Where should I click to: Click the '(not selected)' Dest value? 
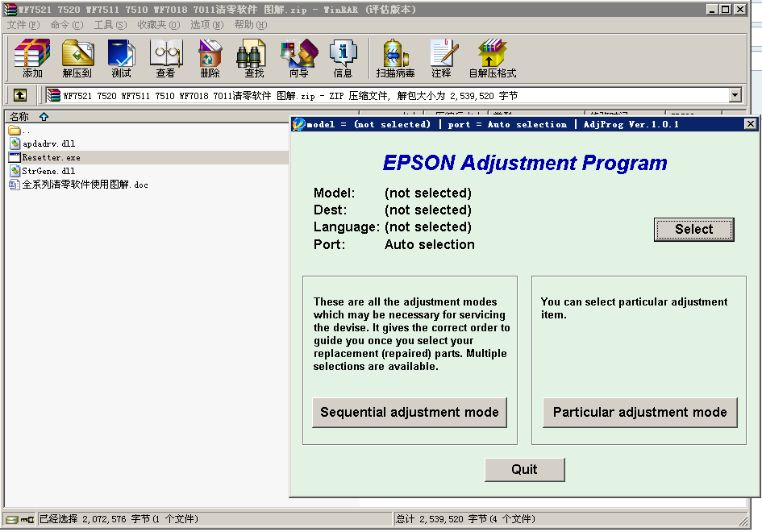[x=428, y=210]
